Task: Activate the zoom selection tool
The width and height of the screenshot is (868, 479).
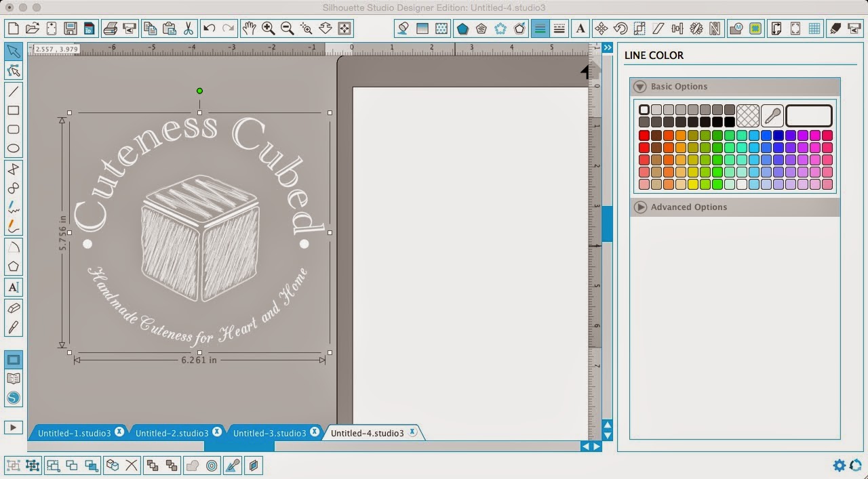Action: tap(307, 28)
